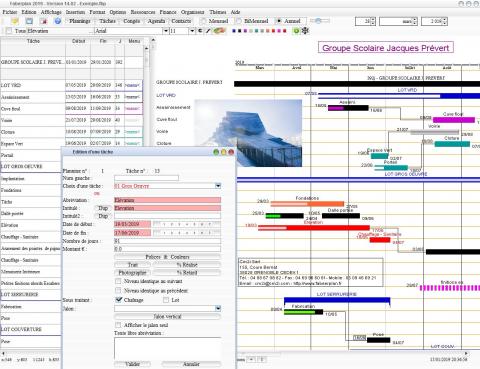The width and height of the screenshot is (480, 369).
Task: Open the Choix d'une tâche dropdown
Action: (218, 186)
